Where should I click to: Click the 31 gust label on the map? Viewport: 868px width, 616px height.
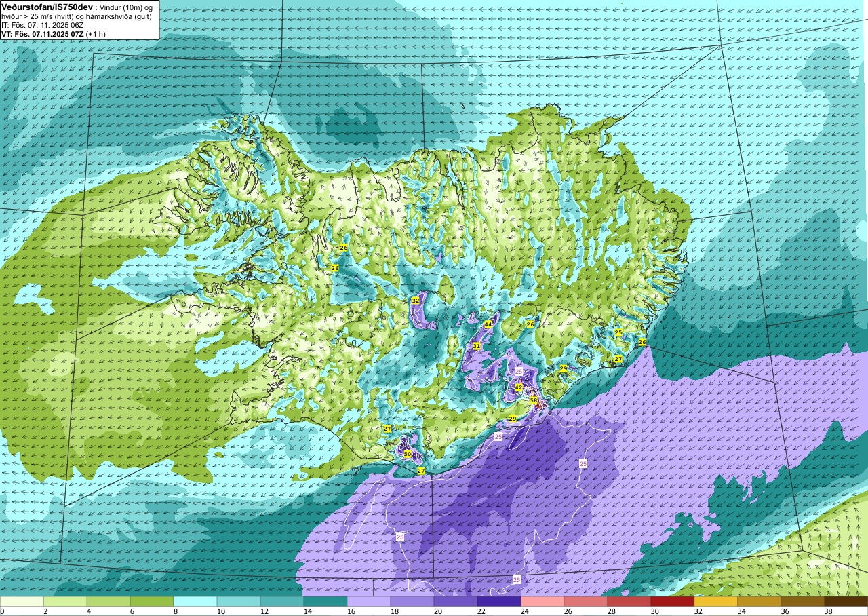pos(477,346)
